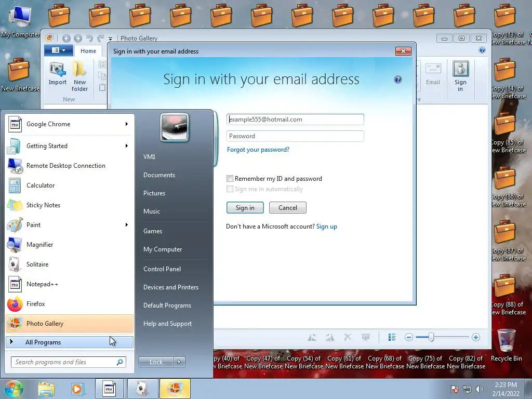The width and height of the screenshot is (532, 399).
Task: Click Forgot your password link
Action: (x=258, y=150)
